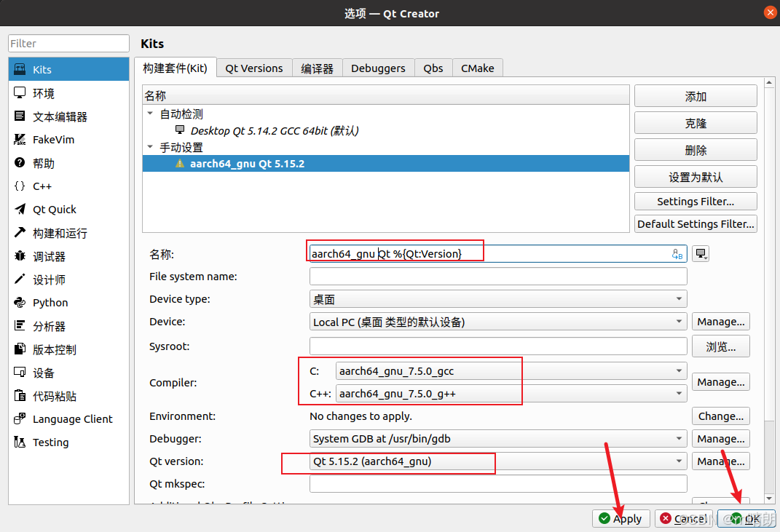Click 浏览... next to Sysroot
This screenshot has width=780, height=532.
pyautogui.click(x=721, y=346)
